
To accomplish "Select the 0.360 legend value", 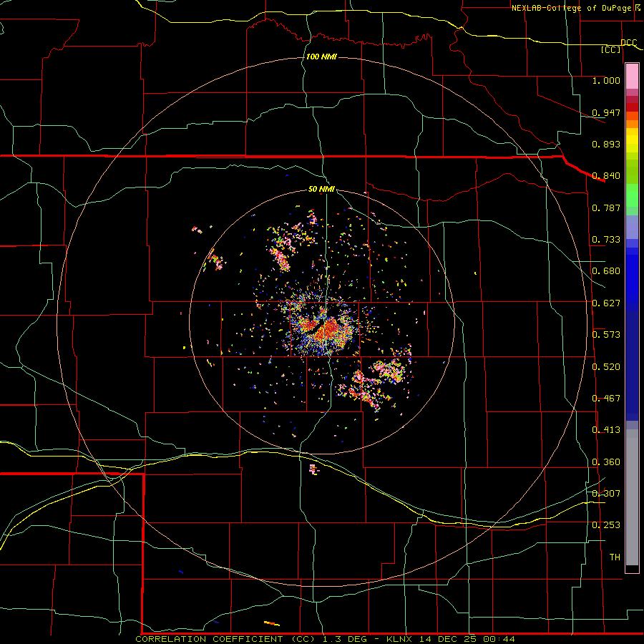I will click(606, 462).
